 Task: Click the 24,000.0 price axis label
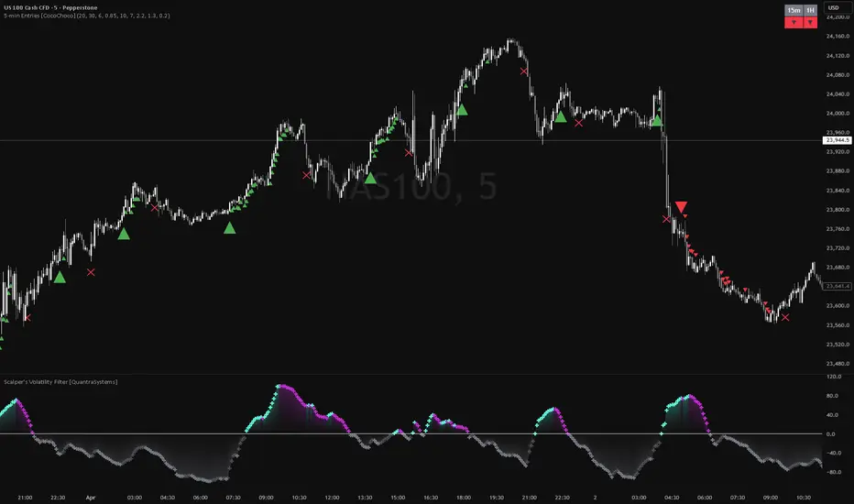(838, 114)
